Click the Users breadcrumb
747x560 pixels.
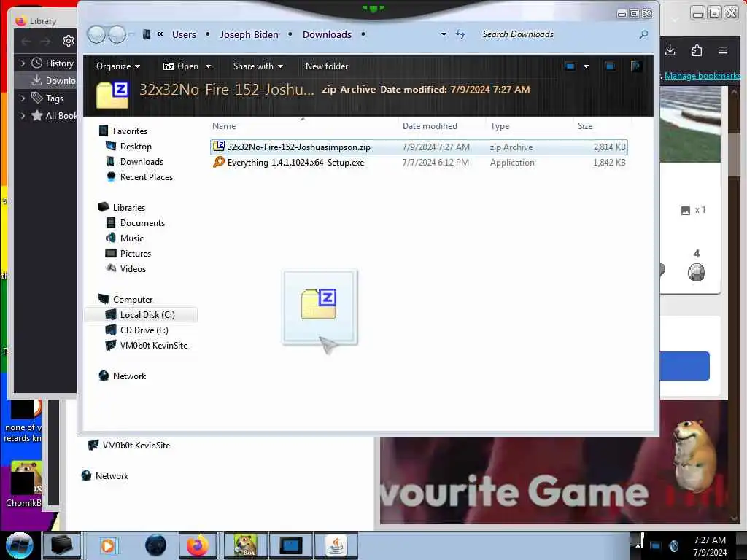coord(184,34)
